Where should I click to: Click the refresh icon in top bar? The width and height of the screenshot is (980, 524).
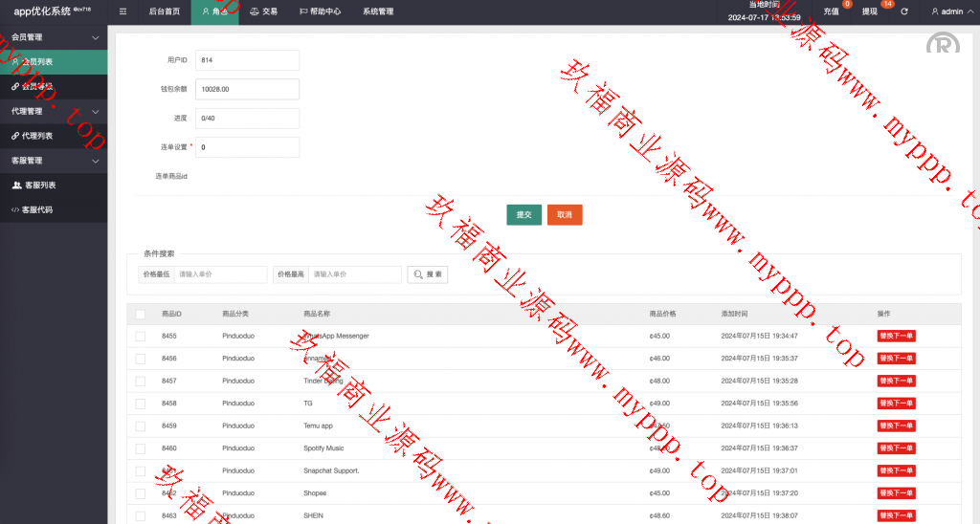[904, 11]
